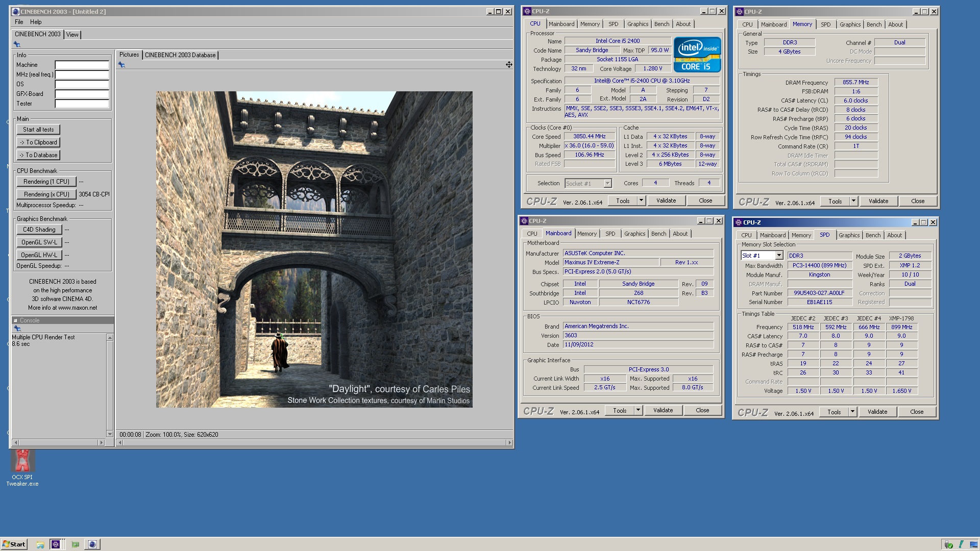
Task: Open the OCX SPI Tweaker.exe desktop icon
Action: pos(22,467)
